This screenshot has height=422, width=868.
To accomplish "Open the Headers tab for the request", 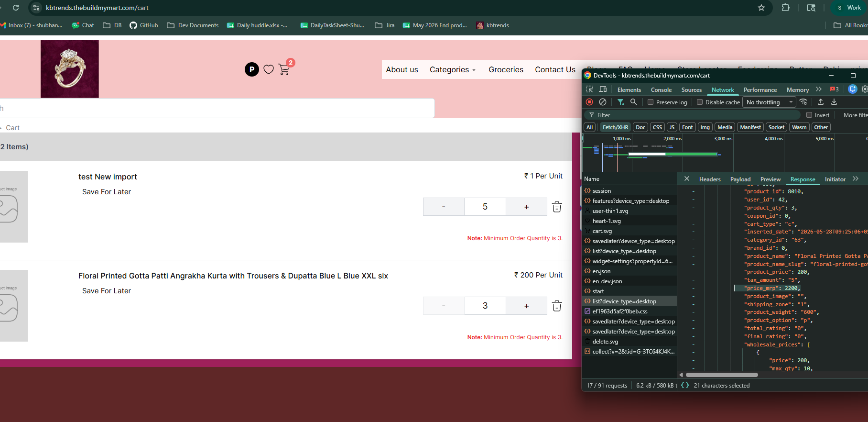I will click(710, 179).
